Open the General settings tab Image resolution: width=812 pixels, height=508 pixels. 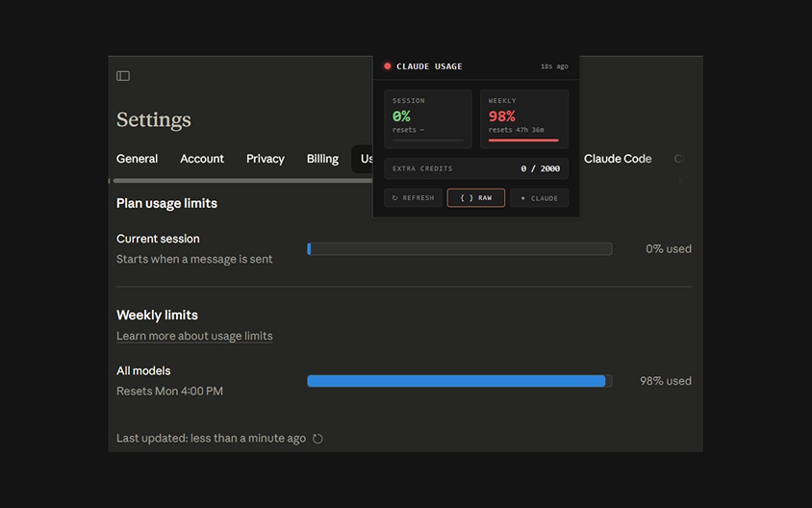[x=137, y=159]
